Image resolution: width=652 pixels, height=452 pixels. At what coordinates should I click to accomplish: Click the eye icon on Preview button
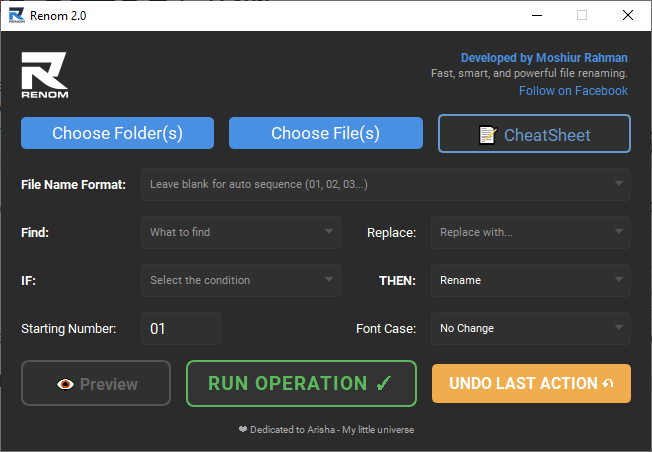pos(66,384)
